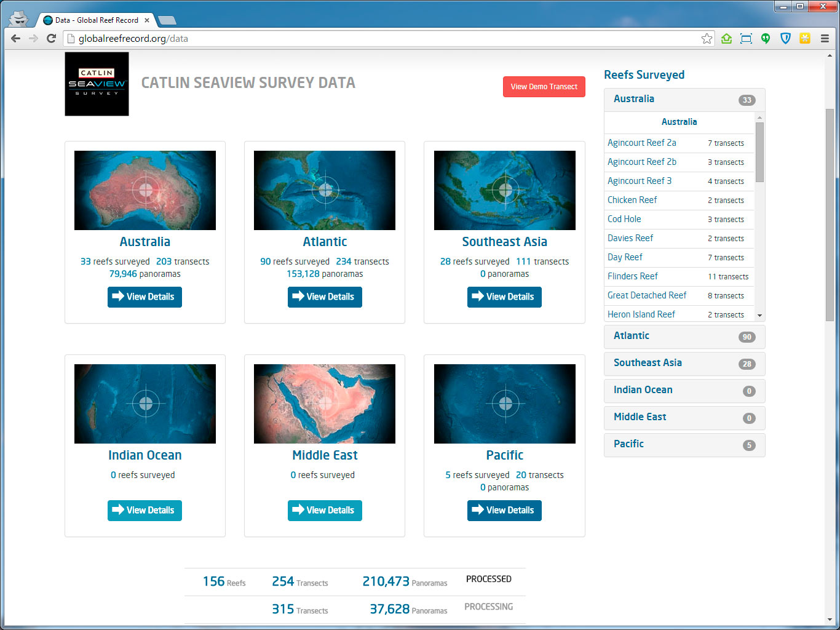Open the green house extension icon
The height and width of the screenshot is (630, 840).
click(726, 39)
